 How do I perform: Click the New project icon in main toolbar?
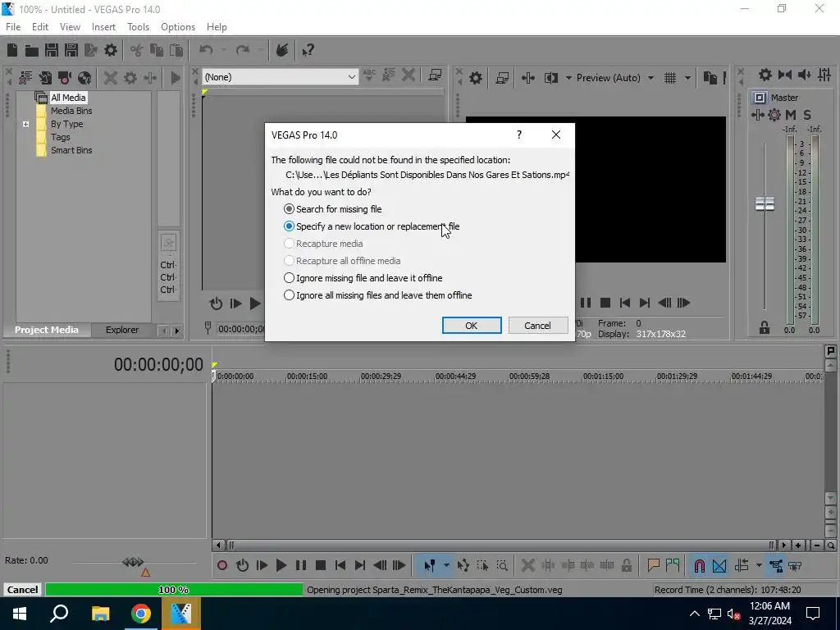12,50
